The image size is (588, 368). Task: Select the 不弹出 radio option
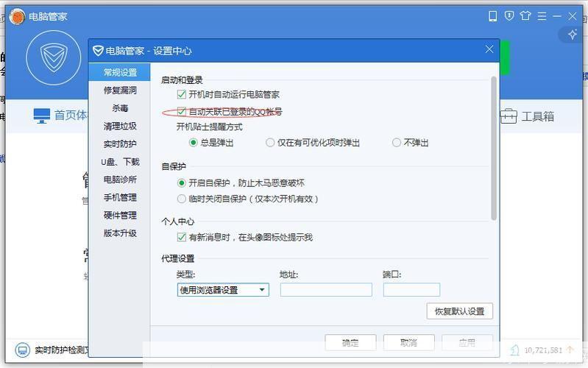(x=397, y=143)
